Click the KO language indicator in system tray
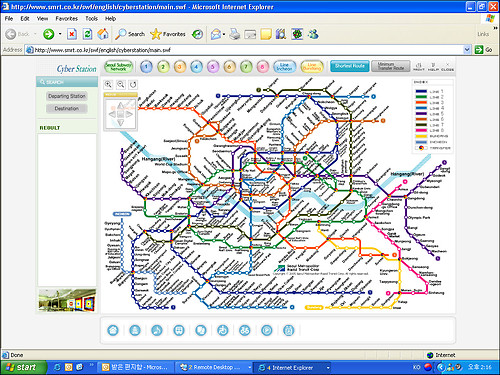The image size is (500, 375). coord(416,367)
